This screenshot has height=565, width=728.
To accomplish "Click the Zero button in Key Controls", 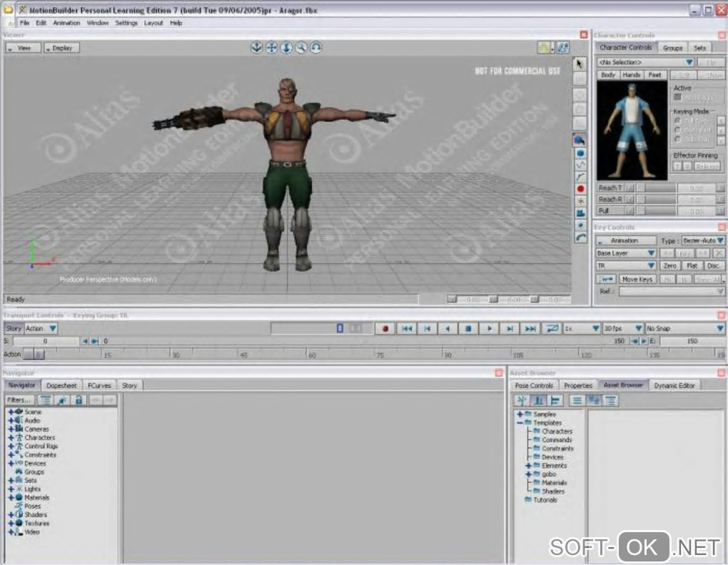I will click(669, 266).
